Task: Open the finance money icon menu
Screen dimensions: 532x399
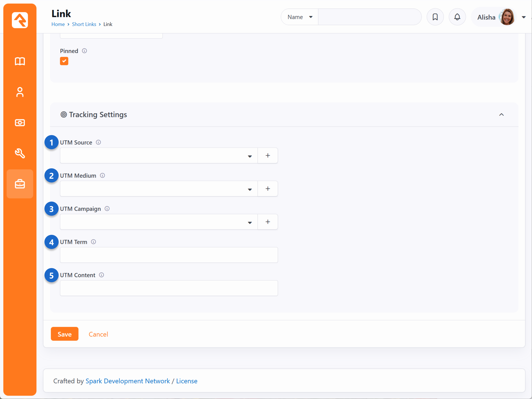Action: [x=20, y=123]
